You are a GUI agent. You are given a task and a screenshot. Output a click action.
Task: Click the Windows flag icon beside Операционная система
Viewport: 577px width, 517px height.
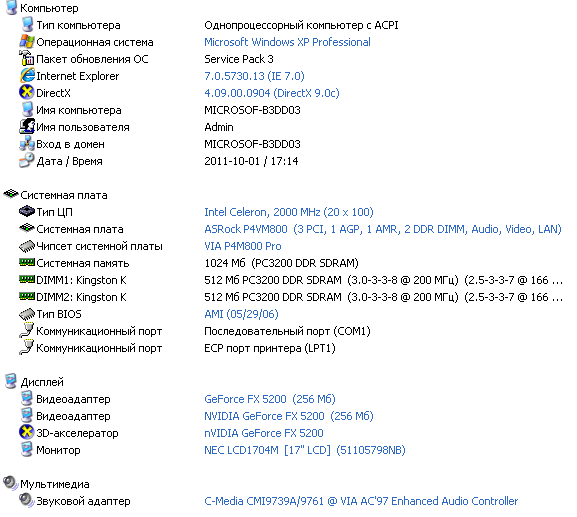(x=27, y=42)
